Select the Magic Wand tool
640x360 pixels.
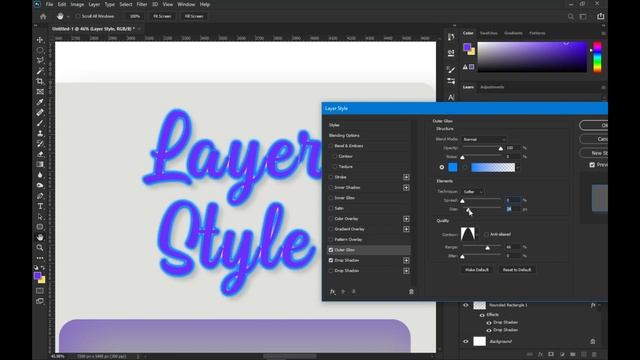(x=40, y=71)
